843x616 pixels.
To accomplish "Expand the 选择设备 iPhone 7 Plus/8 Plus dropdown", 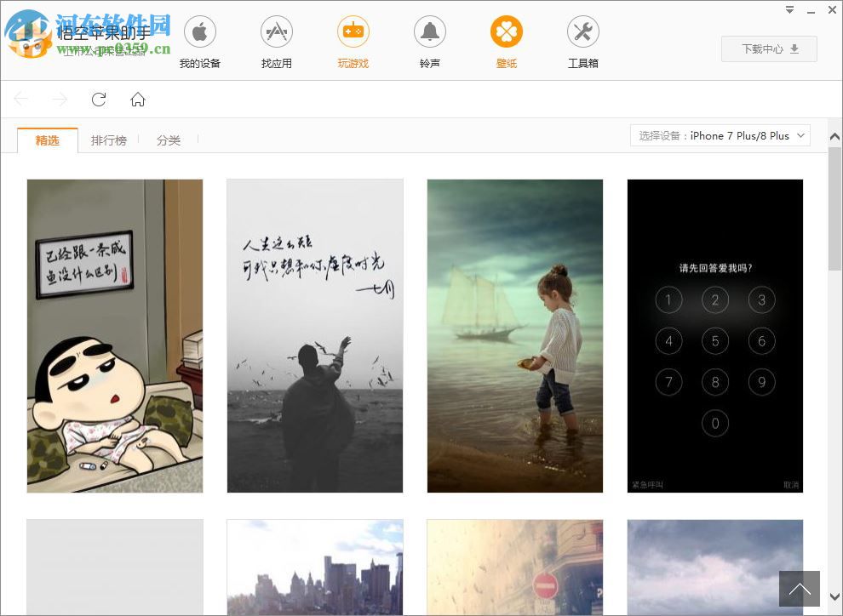I will click(x=720, y=136).
